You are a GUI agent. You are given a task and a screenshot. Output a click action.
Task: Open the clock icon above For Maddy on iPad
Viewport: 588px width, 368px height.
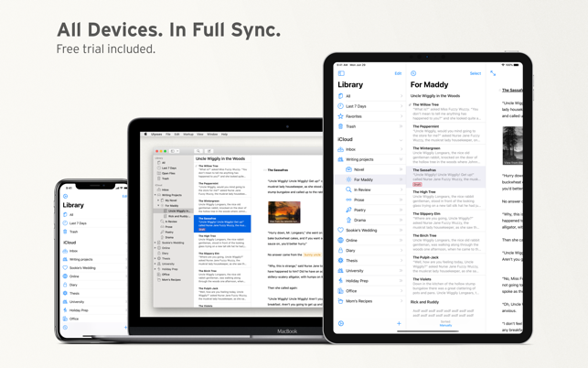click(x=413, y=73)
